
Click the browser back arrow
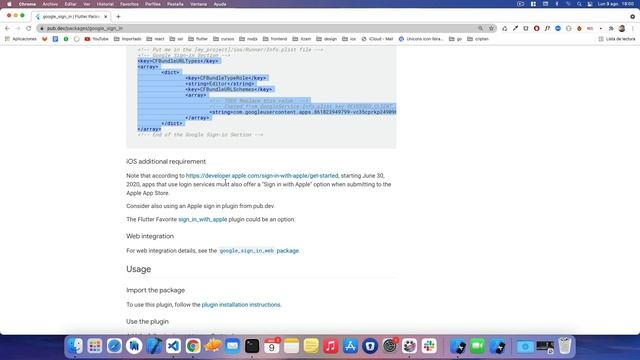[7, 28]
